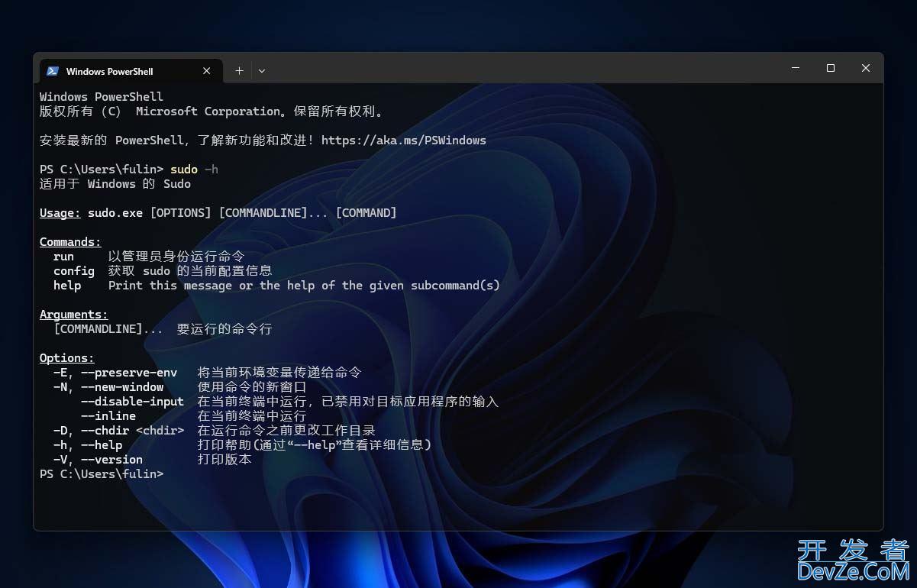Click the '--inline' option
Image resolution: width=917 pixels, height=588 pixels.
(x=108, y=416)
